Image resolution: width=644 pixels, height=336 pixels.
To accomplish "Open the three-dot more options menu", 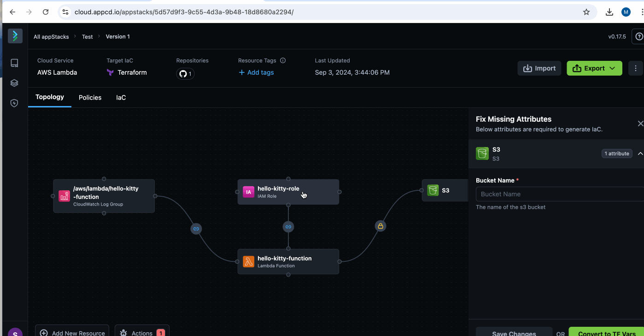I will click(636, 68).
